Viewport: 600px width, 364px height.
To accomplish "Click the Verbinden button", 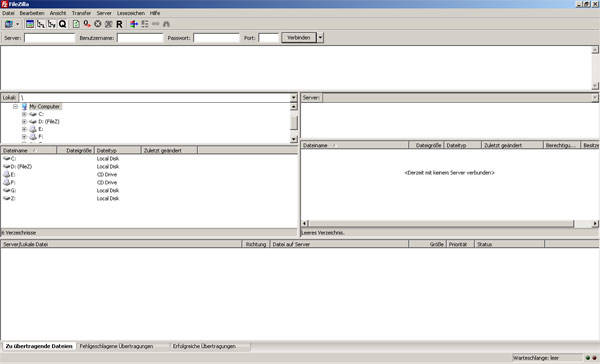I will click(x=299, y=38).
